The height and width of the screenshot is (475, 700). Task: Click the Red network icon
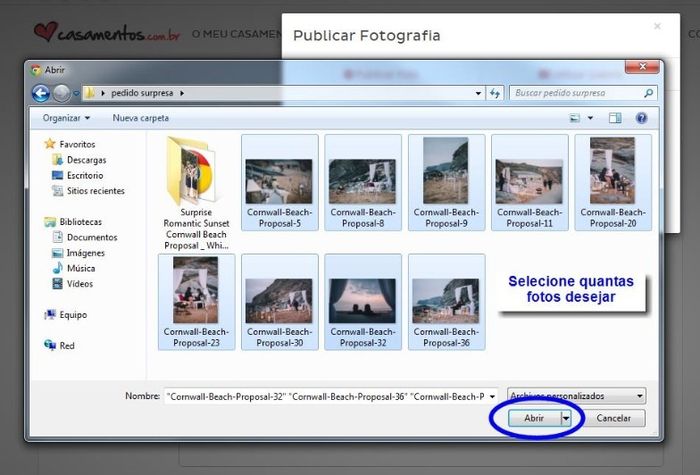(x=50, y=345)
